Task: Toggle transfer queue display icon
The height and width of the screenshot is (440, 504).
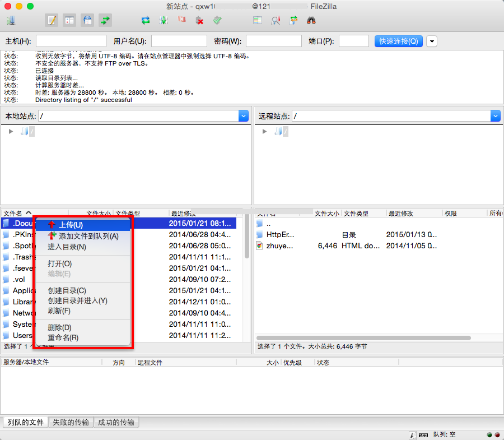Action: click(x=105, y=21)
